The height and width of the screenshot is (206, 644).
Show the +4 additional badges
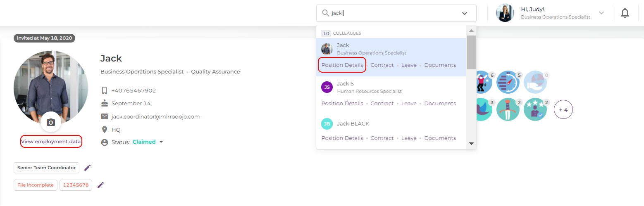coord(563,110)
